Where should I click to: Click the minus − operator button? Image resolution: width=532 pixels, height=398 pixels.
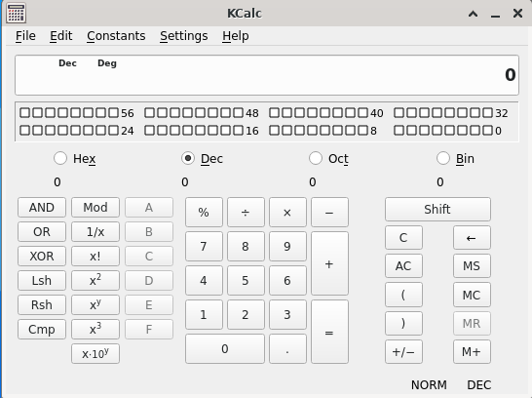coord(329,213)
